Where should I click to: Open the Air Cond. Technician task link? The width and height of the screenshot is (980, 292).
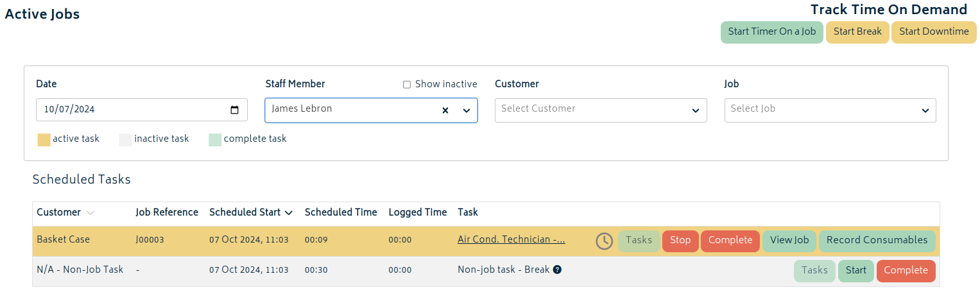(511, 240)
